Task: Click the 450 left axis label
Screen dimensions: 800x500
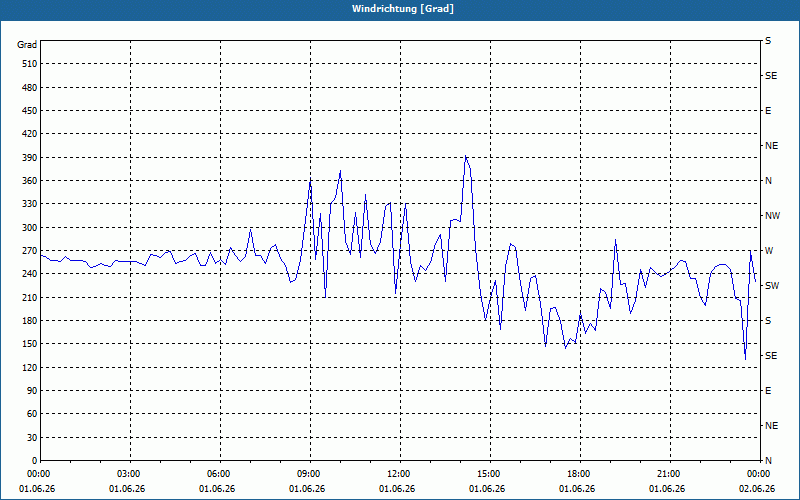Action: click(x=30, y=111)
